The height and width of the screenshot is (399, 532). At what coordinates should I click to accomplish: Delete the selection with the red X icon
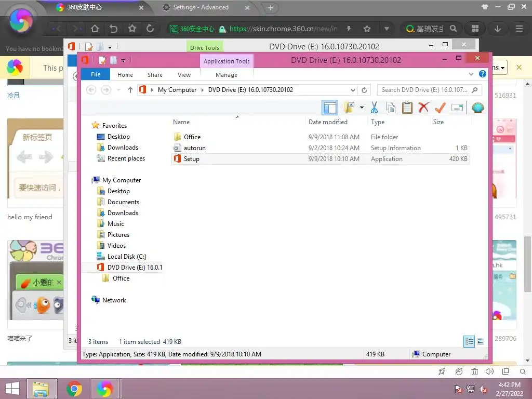(x=423, y=108)
